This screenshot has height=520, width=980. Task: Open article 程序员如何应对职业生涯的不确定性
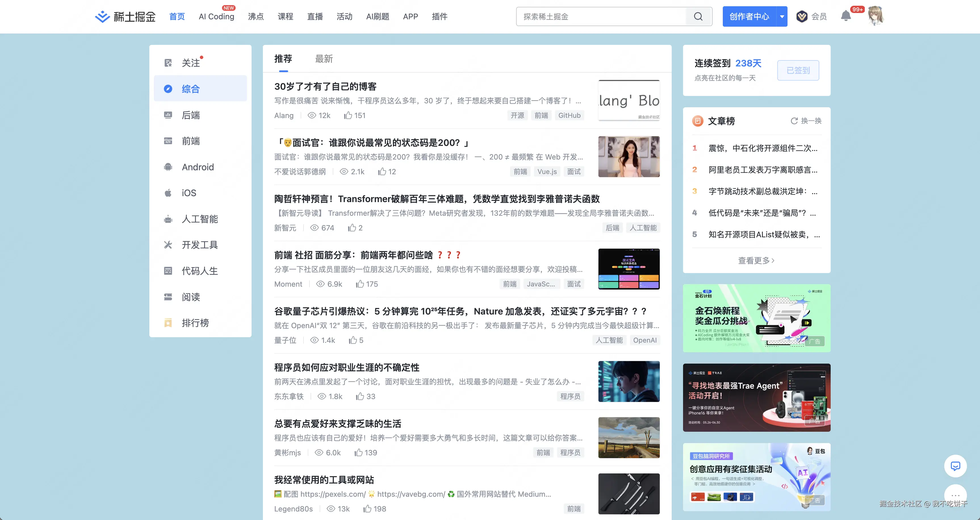[x=347, y=368]
